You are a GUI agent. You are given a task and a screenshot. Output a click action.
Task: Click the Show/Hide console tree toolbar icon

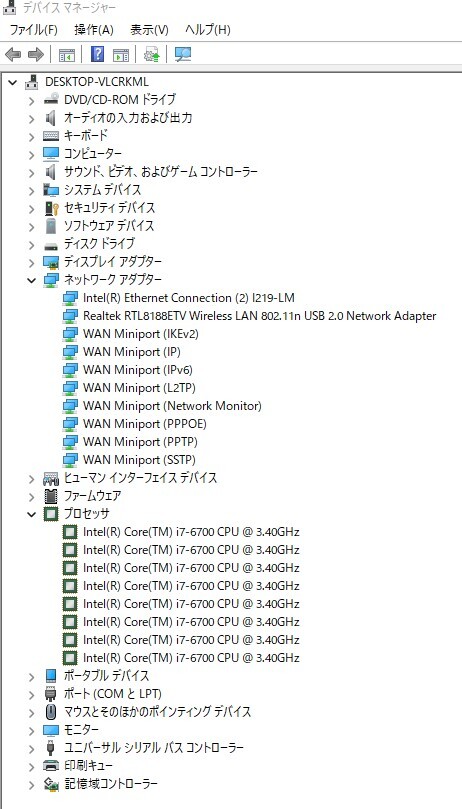[x=67, y=54]
